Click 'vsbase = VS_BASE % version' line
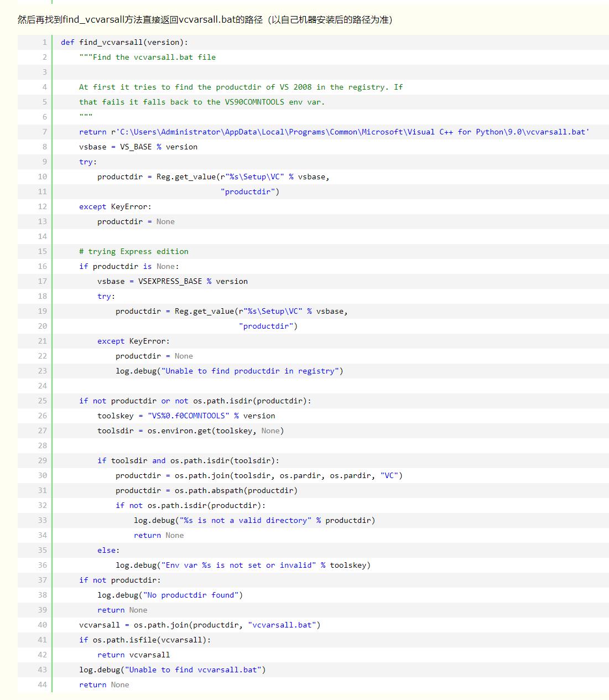The width and height of the screenshot is (609, 700). (138, 147)
